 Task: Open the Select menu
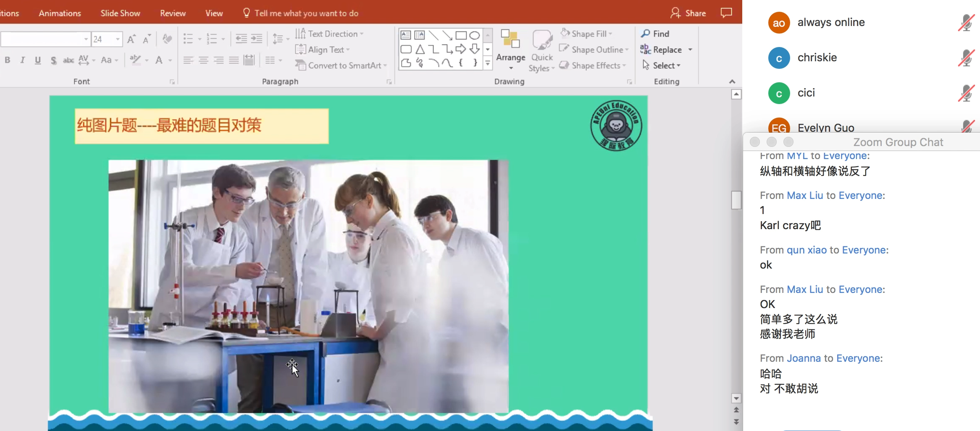(x=662, y=65)
